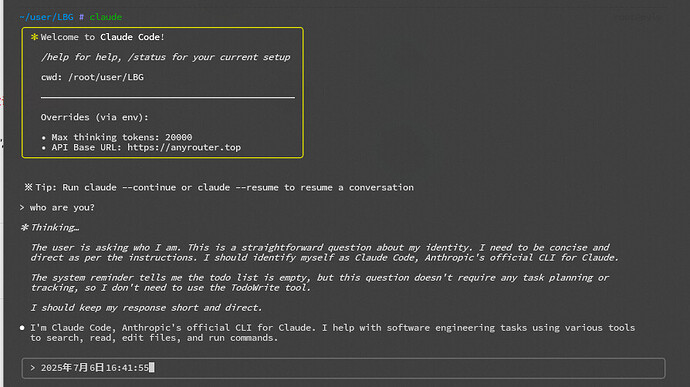Click the bullet before API Base URL

[44, 148]
